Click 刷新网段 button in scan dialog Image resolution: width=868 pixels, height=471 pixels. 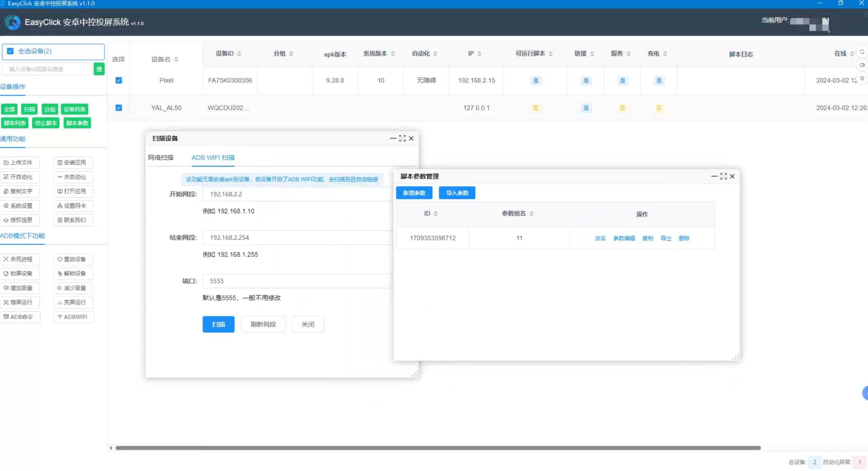pos(262,324)
